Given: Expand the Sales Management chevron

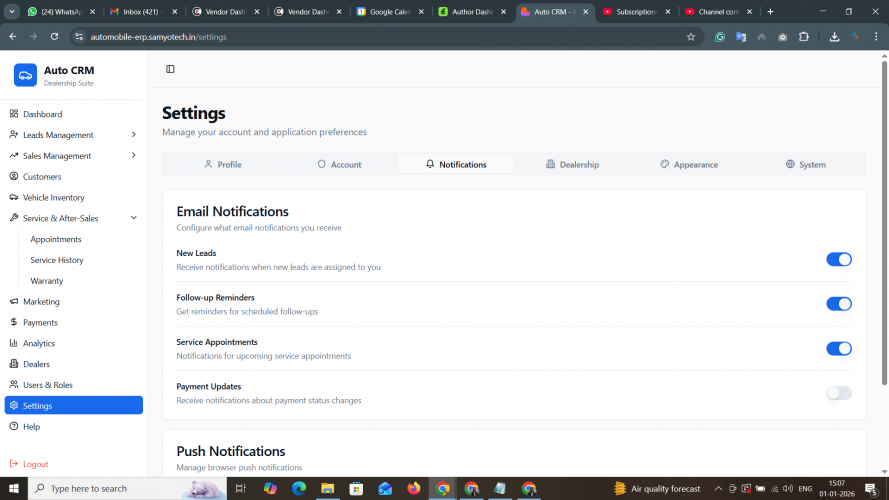Looking at the screenshot, I should (x=134, y=155).
